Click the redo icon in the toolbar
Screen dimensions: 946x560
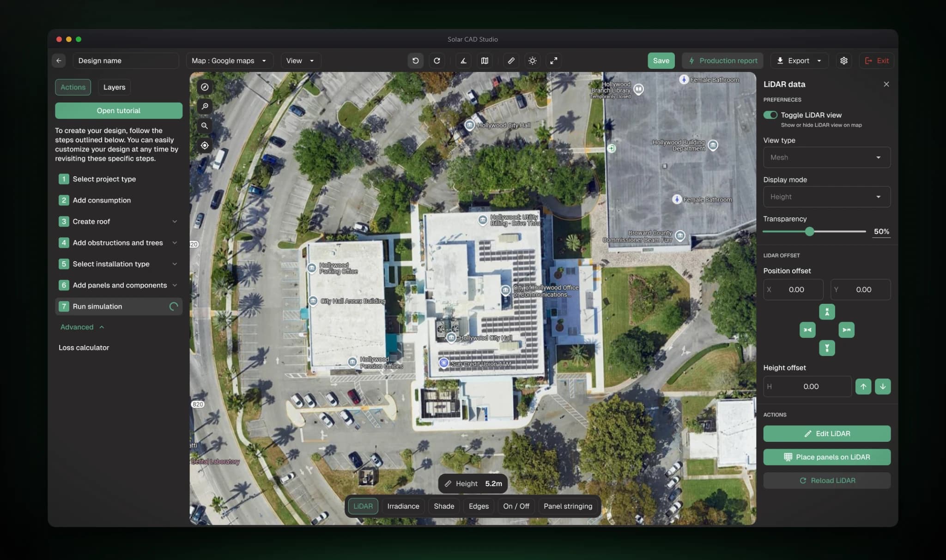click(437, 60)
